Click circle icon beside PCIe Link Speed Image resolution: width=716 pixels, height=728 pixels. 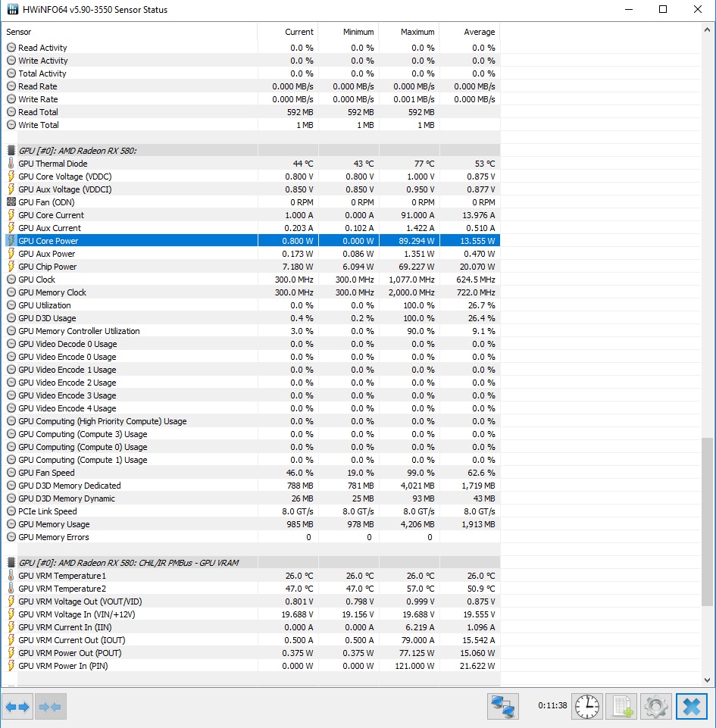(x=11, y=511)
